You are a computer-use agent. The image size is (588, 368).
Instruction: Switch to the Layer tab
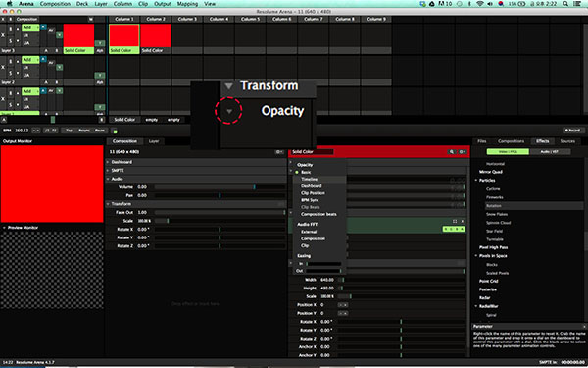(x=154, y=141)
